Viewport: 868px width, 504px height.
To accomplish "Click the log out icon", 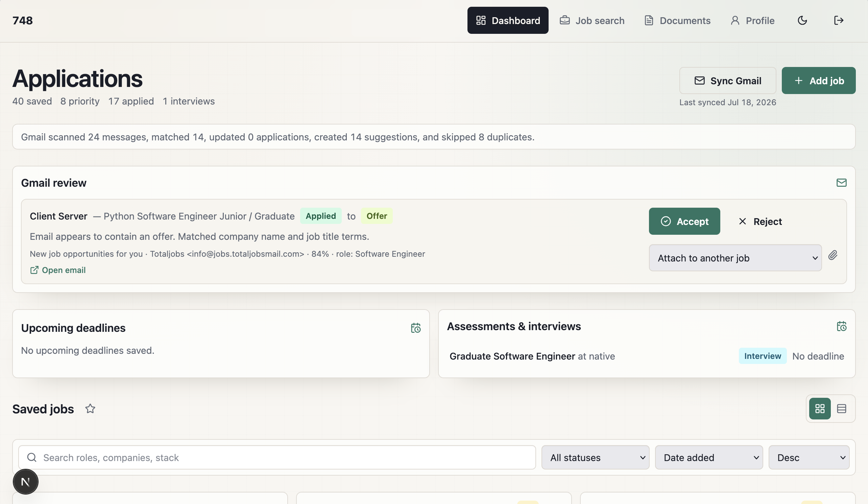I will tap(838, 20).
